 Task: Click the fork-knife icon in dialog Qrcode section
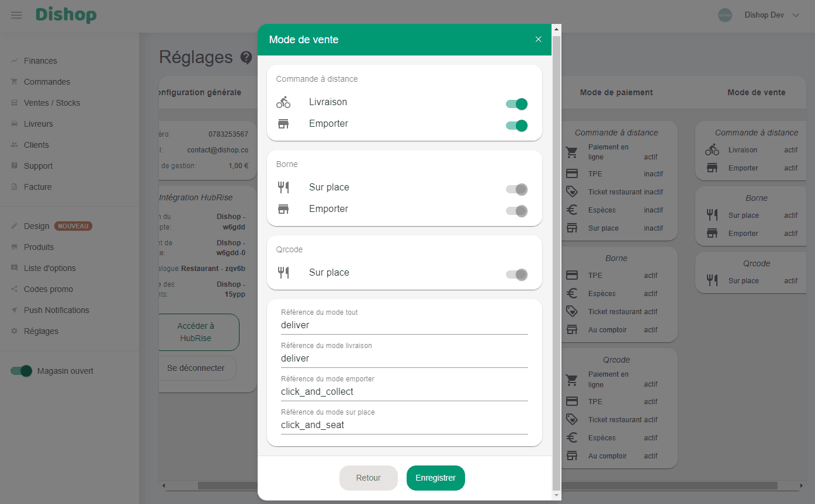[283, 273]
